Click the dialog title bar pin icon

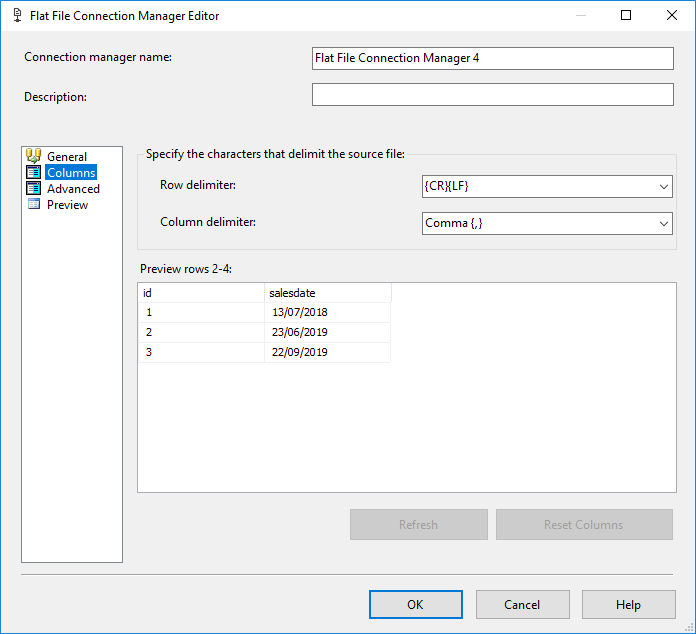click(x=16, y=16)
